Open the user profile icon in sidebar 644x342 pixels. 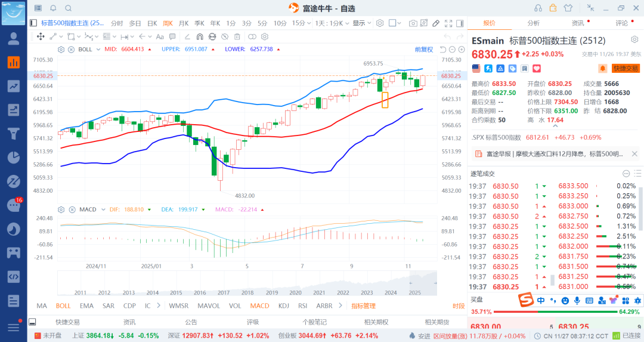[14, 39]
